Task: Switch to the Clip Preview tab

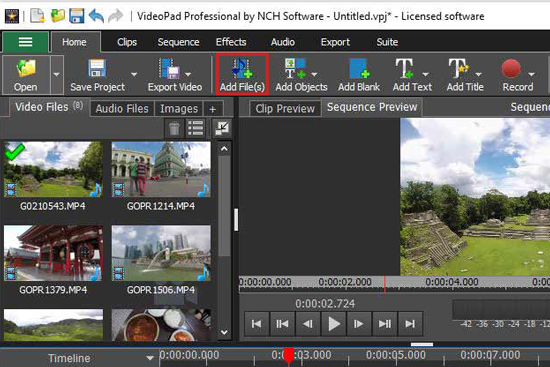Action: click(x=285, y=109)
